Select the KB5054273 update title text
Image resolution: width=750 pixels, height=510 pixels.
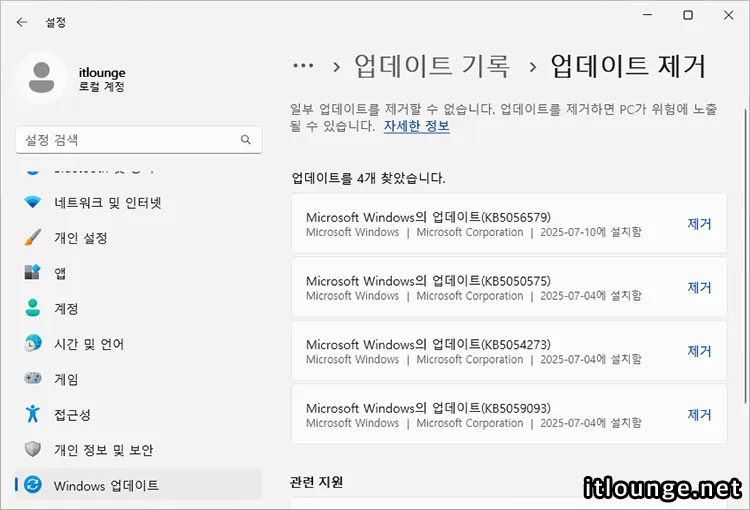tap(428, 344)
